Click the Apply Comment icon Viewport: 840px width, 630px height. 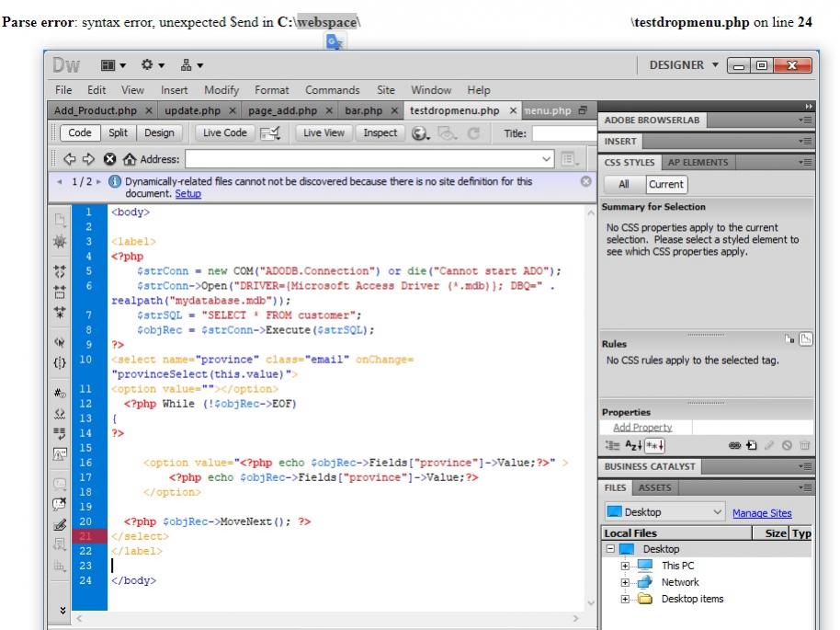60,484
